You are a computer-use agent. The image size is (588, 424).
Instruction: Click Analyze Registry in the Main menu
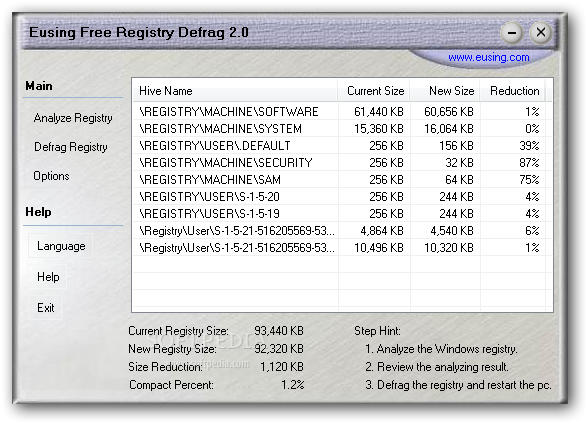(73, 118)
